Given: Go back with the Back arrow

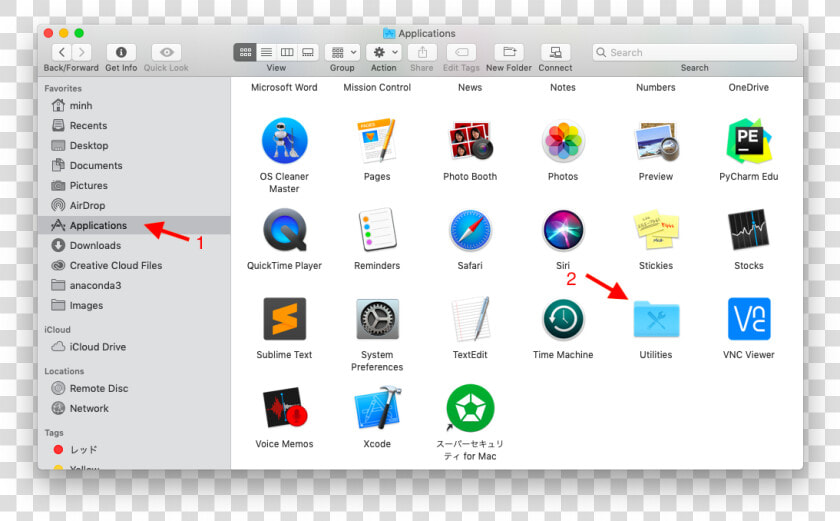Looking at the screenshot, I should pyautogui.click(x=62, y=52).
